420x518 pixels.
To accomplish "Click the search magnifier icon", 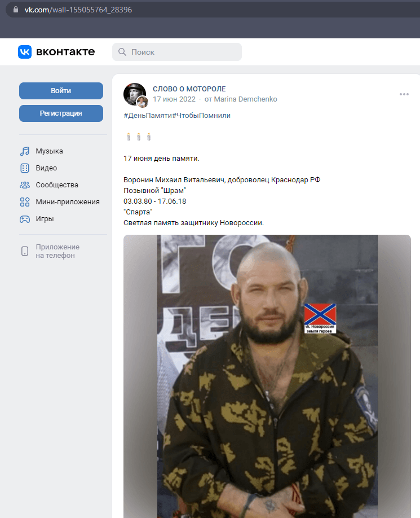I will pyautogui.click(x=122, y=52).
